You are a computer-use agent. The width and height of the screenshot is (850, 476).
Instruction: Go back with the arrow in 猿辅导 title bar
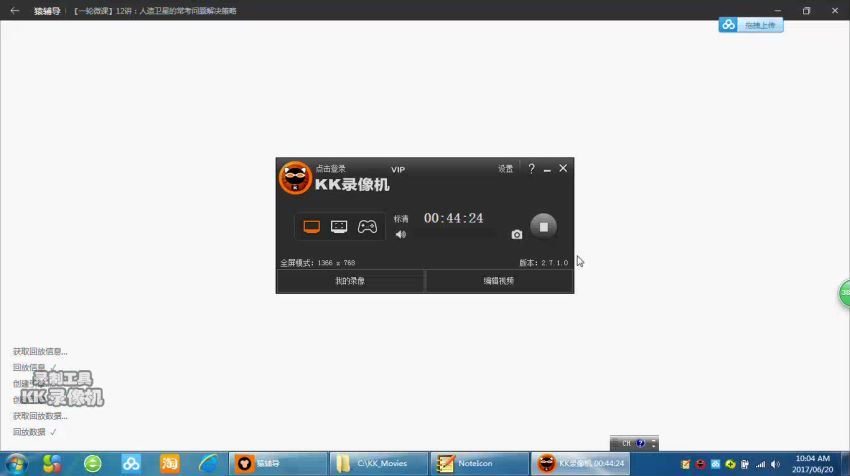15,10
